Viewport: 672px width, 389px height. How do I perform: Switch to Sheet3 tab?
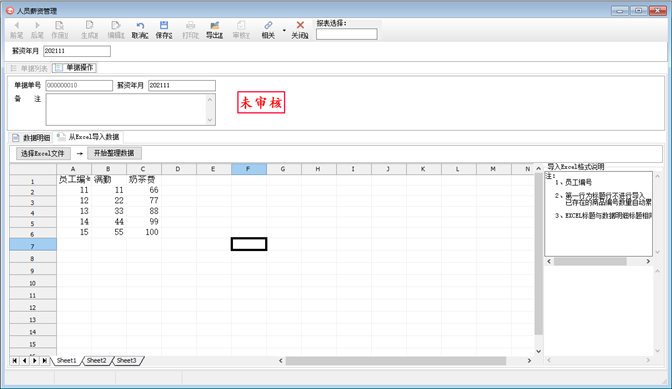(126, 361)
